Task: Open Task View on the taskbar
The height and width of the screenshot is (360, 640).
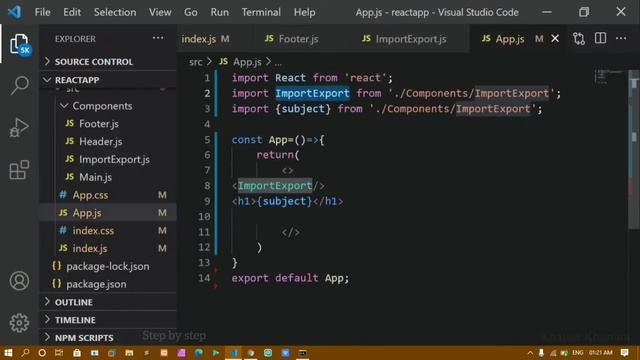Action: click(x=59, y=353)
